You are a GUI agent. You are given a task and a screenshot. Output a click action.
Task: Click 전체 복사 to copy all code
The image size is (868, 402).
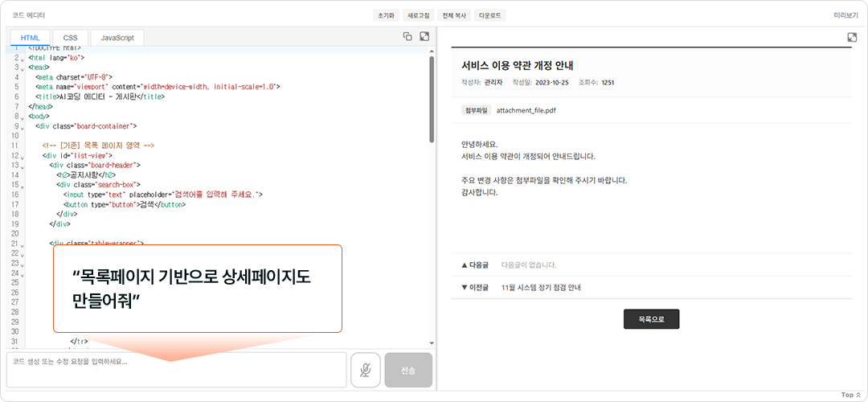tap(454, 15)
